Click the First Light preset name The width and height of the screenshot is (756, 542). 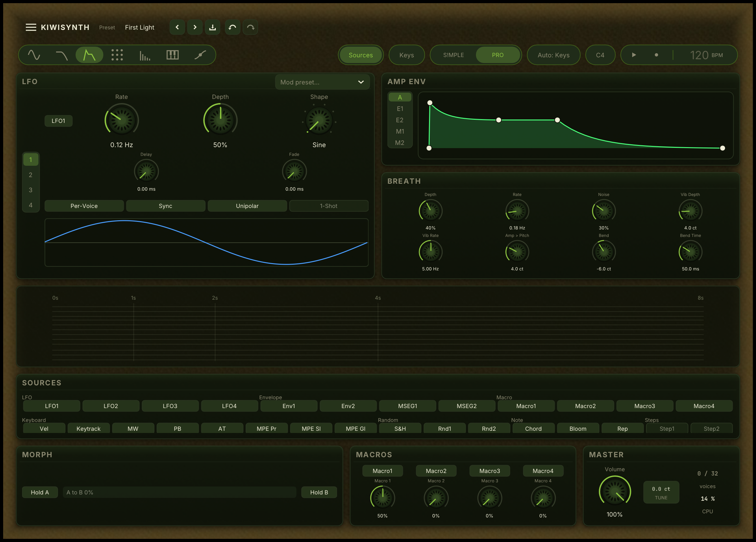point(140,27)
